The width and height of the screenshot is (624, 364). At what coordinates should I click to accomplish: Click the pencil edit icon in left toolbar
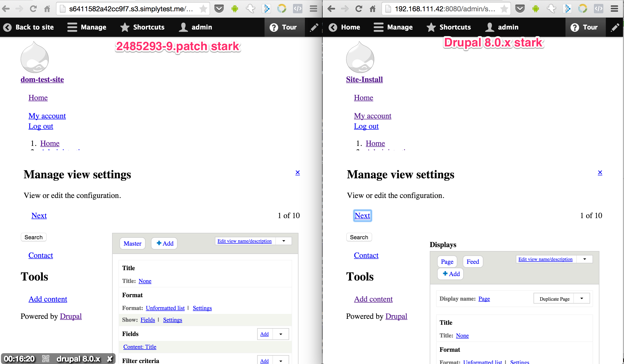pos(314,27)
